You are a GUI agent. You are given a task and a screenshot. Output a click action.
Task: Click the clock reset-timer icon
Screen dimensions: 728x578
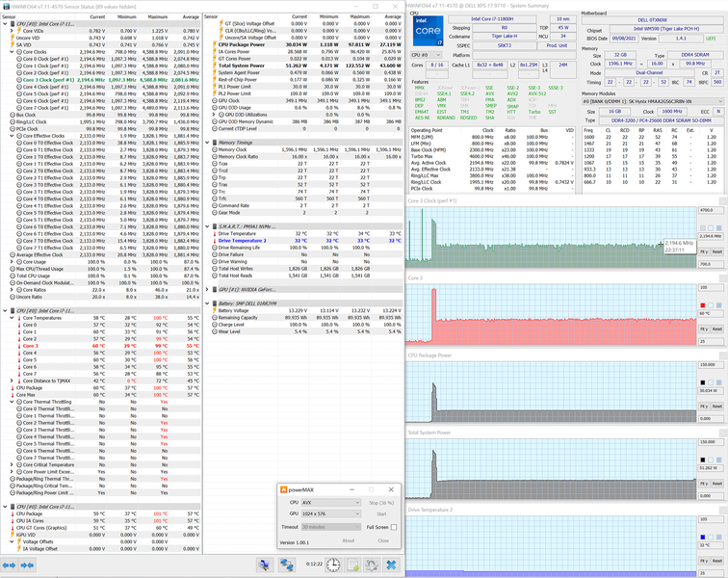pyautogui.click(x=333, y=565)
